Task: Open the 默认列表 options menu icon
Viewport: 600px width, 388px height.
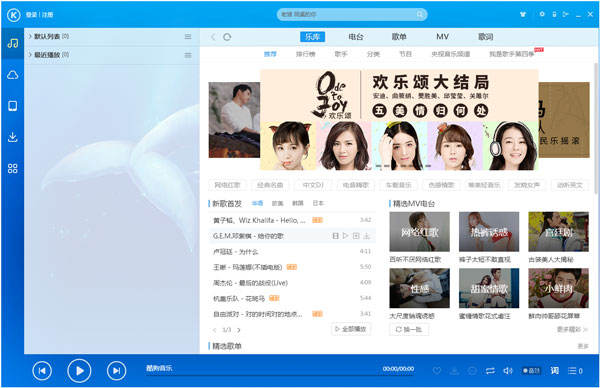Action: [188, 37]
